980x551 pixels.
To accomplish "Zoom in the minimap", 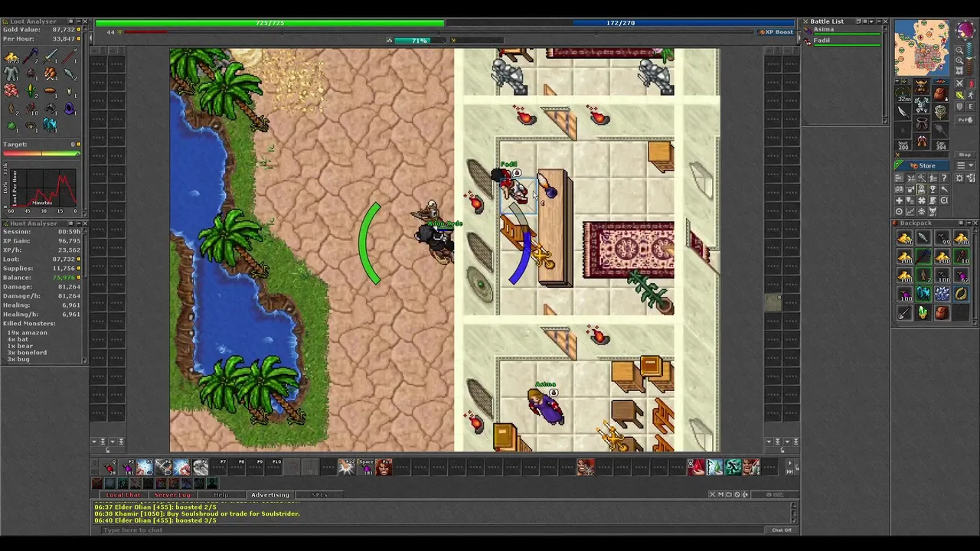I will coord(959,60).
